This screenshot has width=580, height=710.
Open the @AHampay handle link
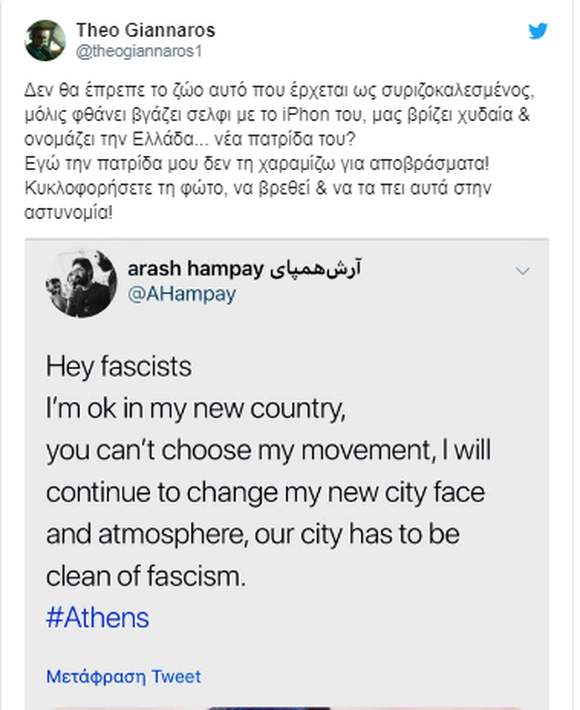click(182, 294)
